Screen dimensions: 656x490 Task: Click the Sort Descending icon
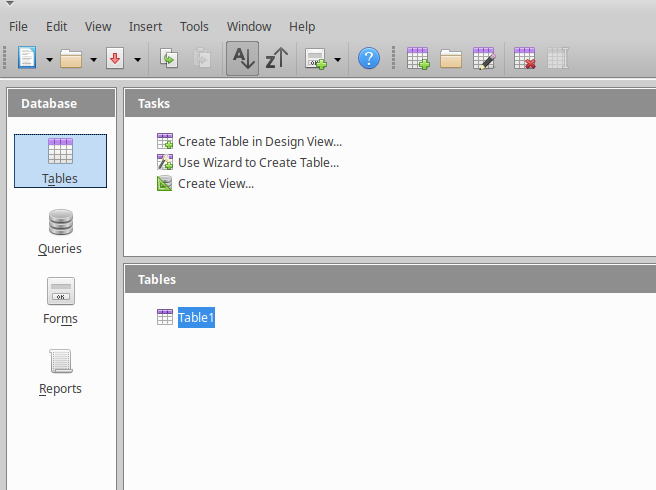coord(277,58)
